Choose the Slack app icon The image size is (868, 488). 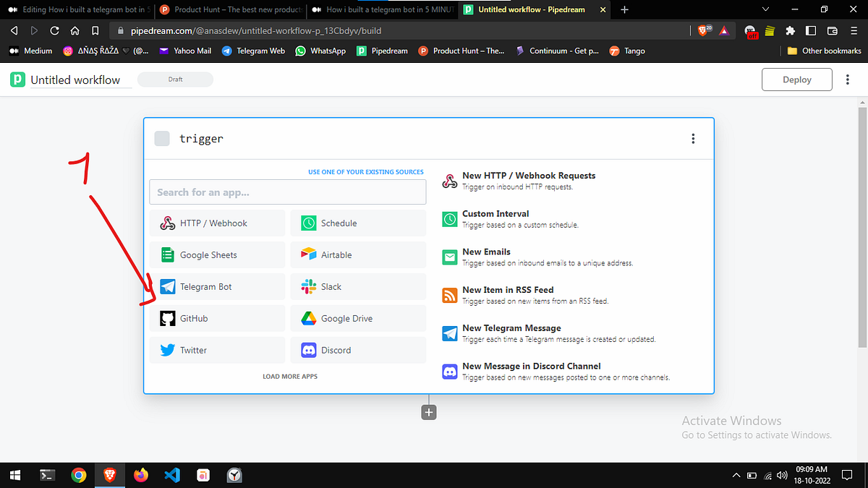[x=309, y=286]
